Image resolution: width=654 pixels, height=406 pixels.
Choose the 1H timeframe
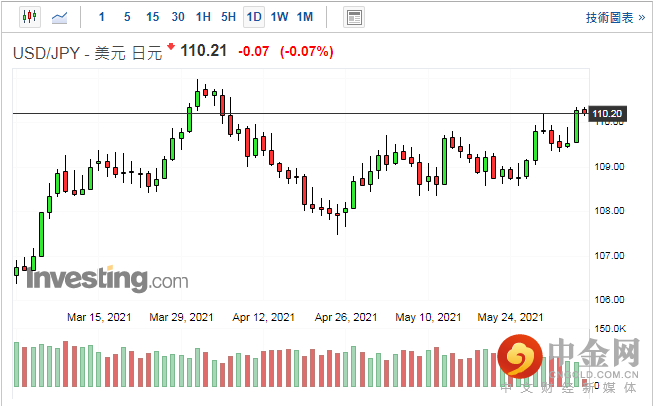(x=203, y=17)
